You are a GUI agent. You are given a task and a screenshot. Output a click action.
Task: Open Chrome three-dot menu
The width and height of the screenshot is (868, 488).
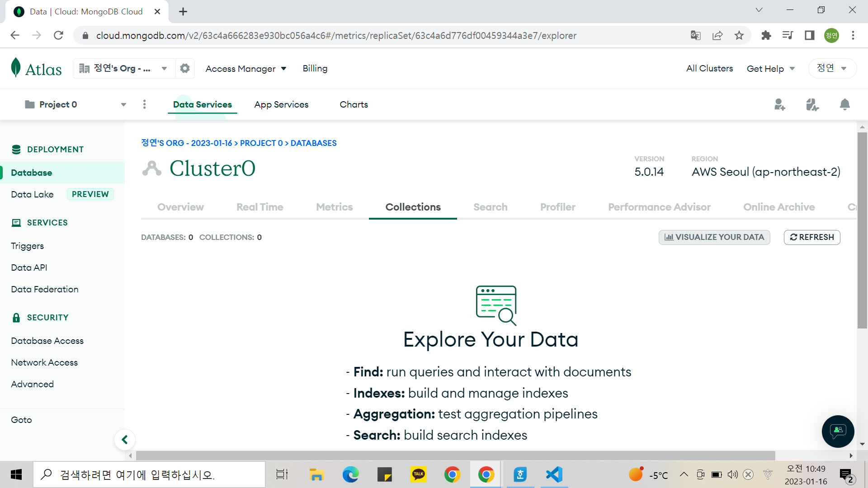pos(853,35)
